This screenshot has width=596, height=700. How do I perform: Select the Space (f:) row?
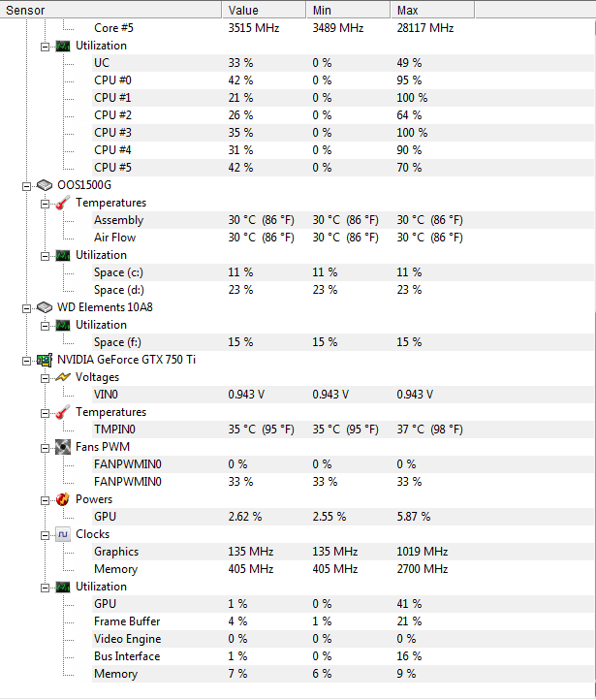pyautogui.click(x=343, y=342)
